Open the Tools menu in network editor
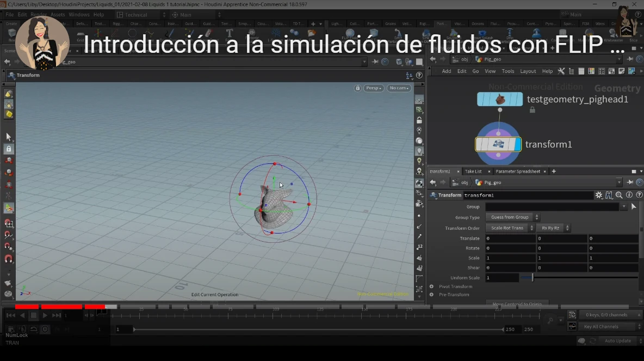The image size is (644, 361). [x=507, y=71]
